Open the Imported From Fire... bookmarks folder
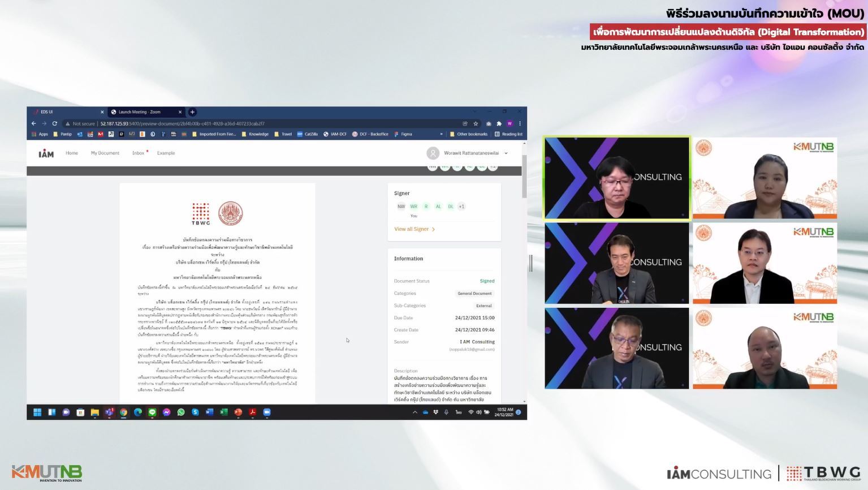 click(x=214, y=134)
